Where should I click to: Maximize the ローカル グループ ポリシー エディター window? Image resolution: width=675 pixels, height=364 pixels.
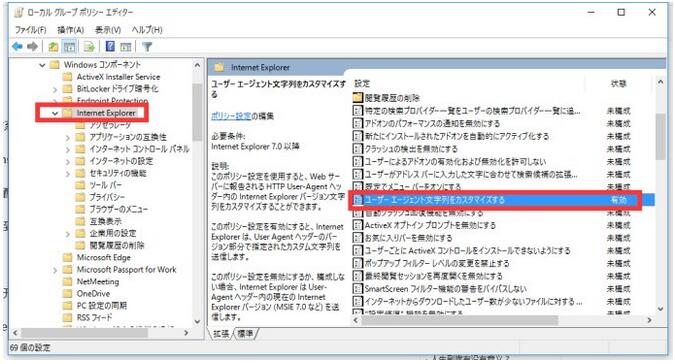point(621,12)
